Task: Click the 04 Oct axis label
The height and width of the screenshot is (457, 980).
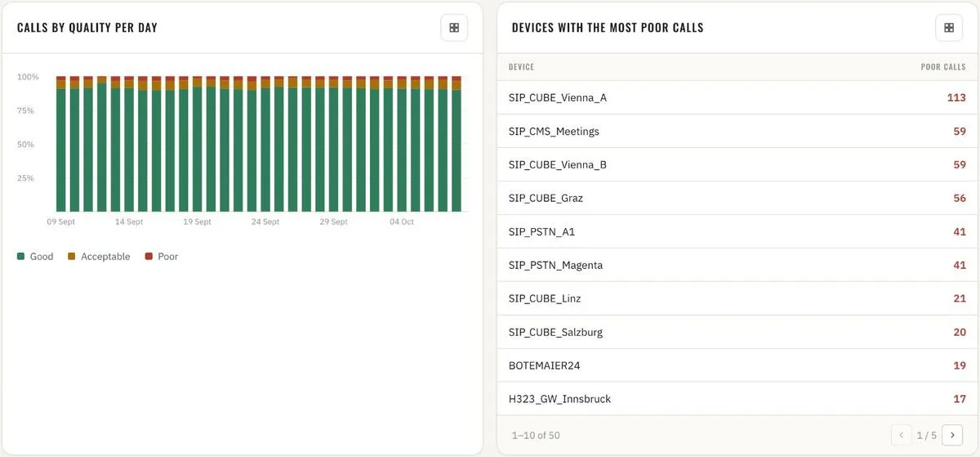Action: pos(402,222)
